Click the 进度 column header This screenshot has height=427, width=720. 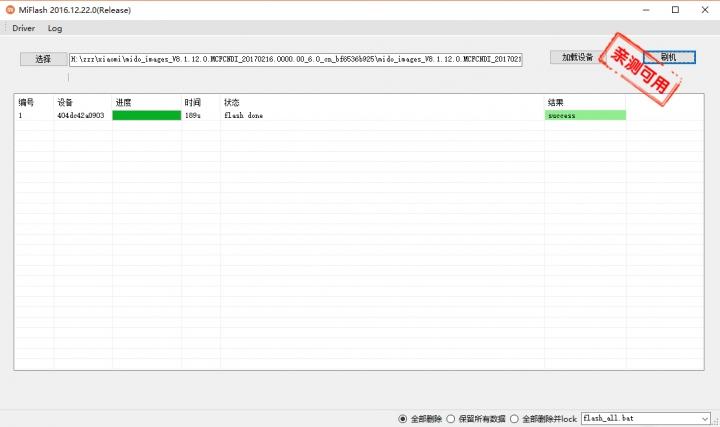click(x=124, y=102)
